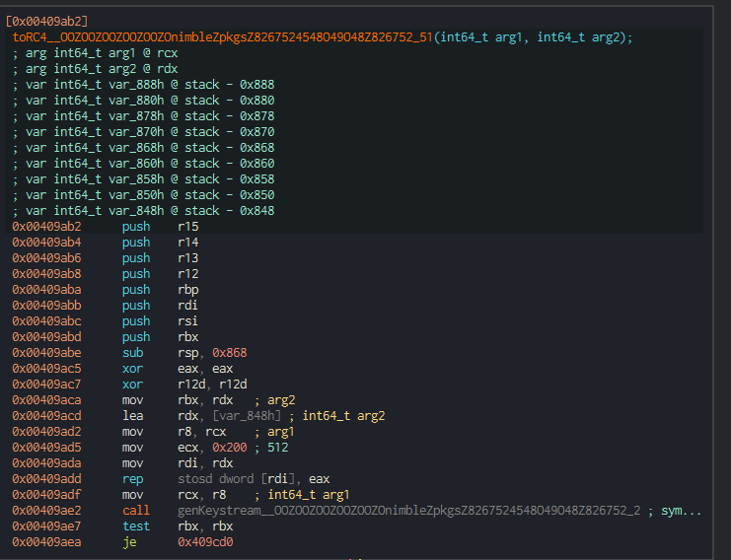Click the 'mov r8, rcx' instruction
The image size is (731, 560).
click(x=175, y=432)
